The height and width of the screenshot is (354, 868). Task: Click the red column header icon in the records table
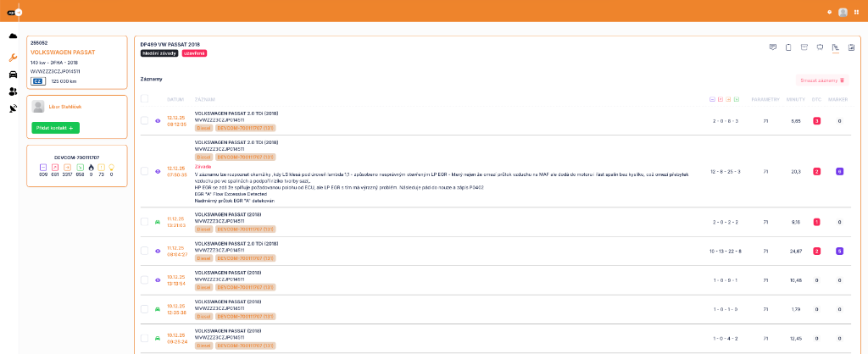click(x=721, y=99)
